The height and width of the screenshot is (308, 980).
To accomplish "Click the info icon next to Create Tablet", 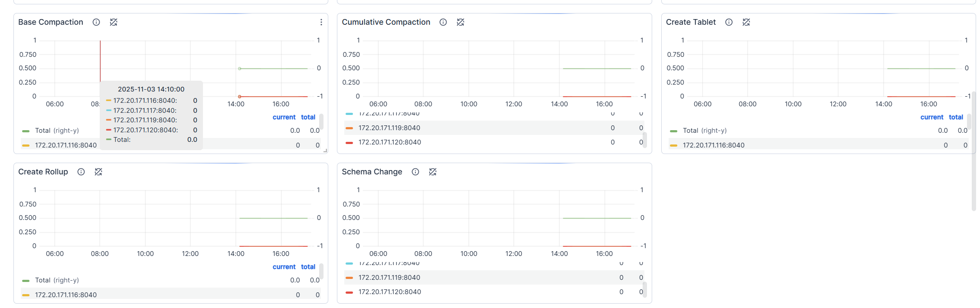I will tap(729, 22).
